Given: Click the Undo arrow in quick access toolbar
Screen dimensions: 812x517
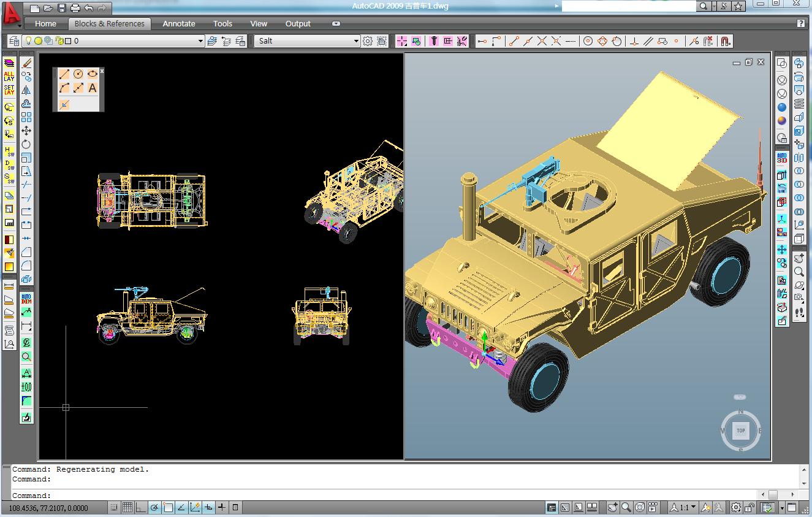Looking at the screenshot, I should (x=89, y=8).
